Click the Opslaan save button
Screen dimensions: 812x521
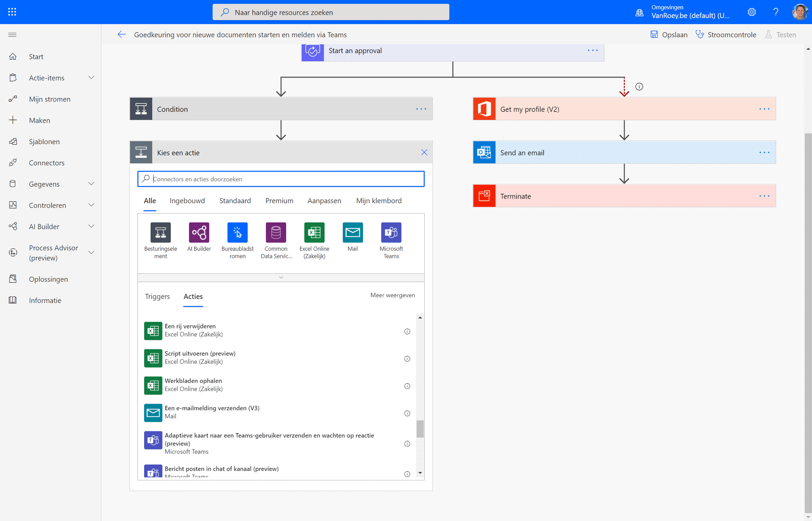pos(669,35)
